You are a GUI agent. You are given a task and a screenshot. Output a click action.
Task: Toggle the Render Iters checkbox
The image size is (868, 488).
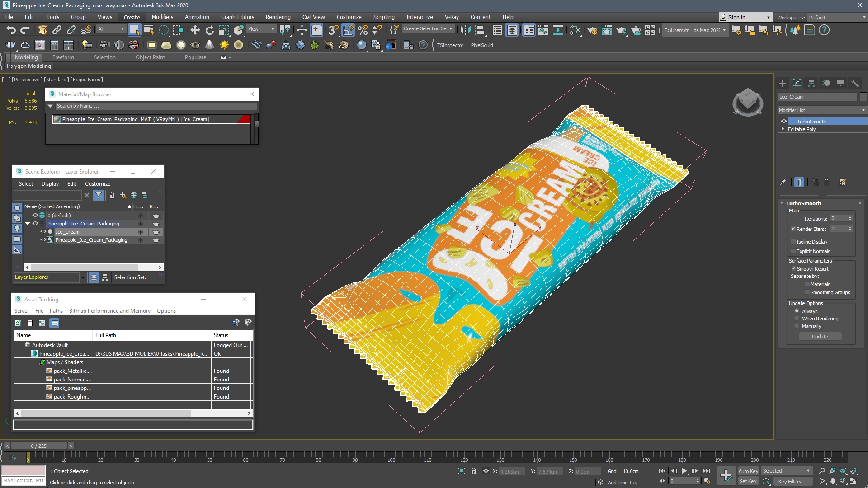(793, 229)
